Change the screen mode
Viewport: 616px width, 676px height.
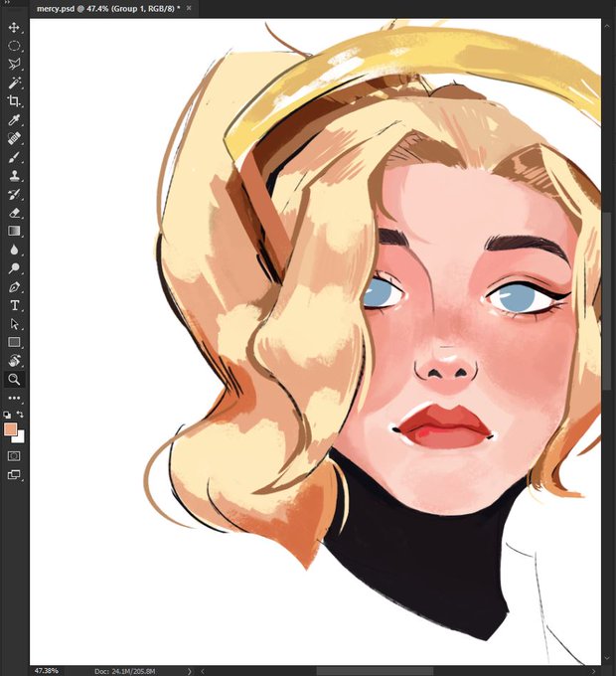(14, 474)
